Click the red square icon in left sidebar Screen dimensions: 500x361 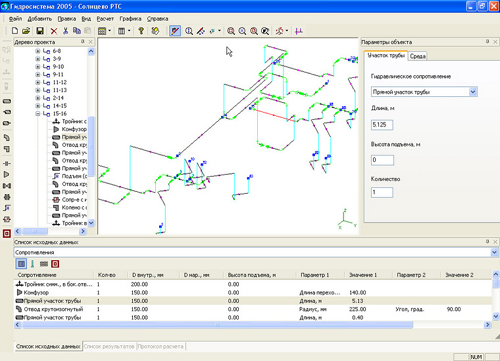point(7,233)
